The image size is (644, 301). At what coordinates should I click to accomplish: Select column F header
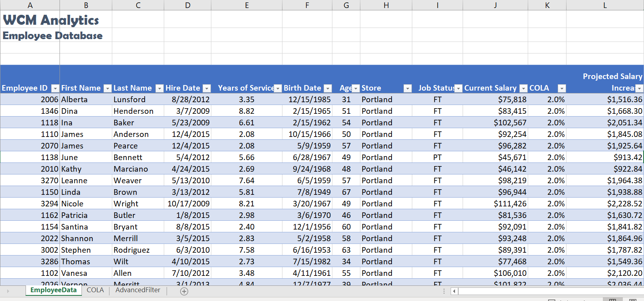(x=307, y=5)
